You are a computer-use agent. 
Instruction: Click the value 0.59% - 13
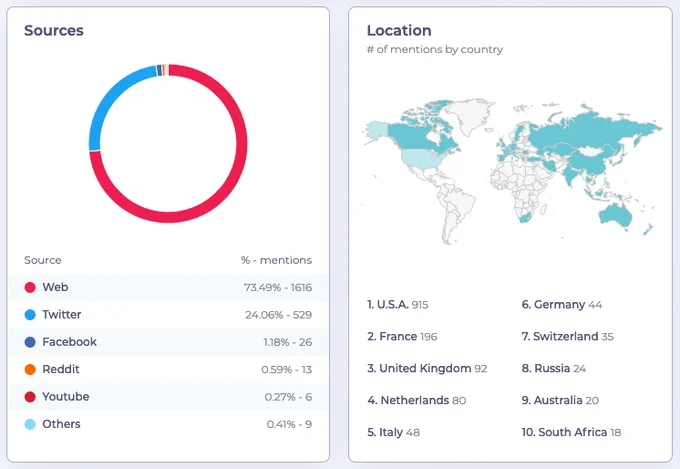click(286, 369)
